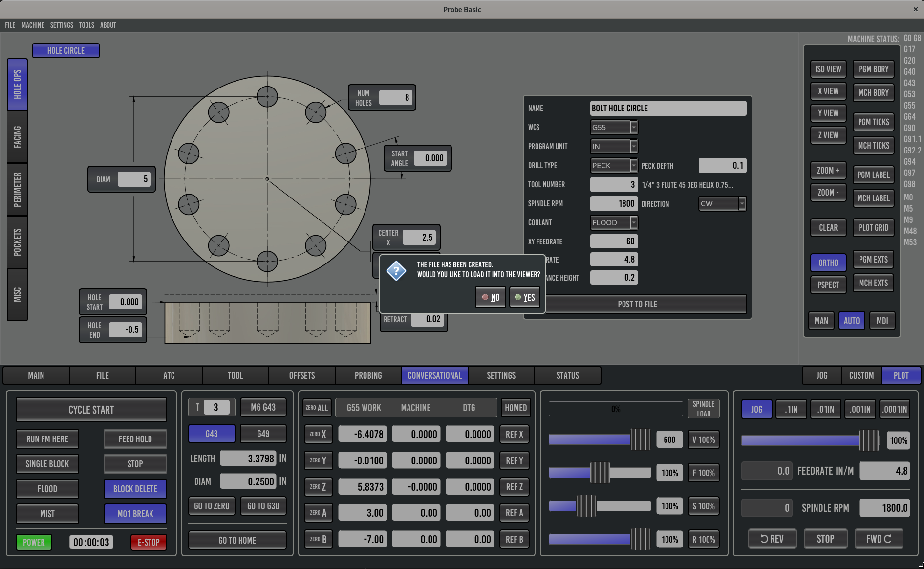Switch to the PROBING tab

pyautogui.click(x=368, y=375)
